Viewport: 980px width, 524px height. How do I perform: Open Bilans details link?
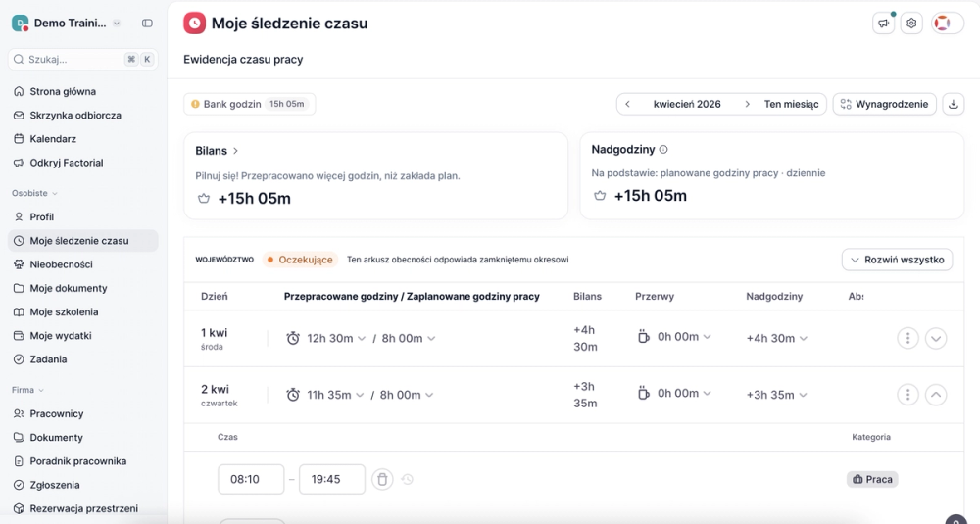(217, 151)
